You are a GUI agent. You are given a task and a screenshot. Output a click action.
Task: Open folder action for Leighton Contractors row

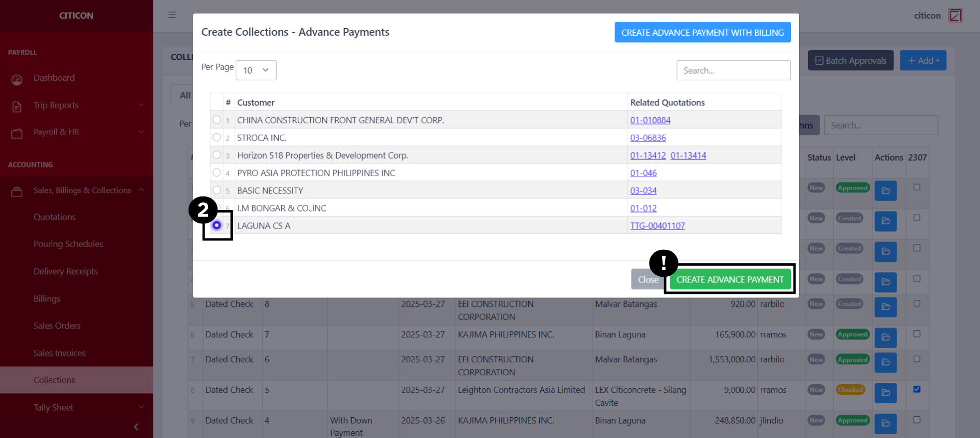[885, 393]
